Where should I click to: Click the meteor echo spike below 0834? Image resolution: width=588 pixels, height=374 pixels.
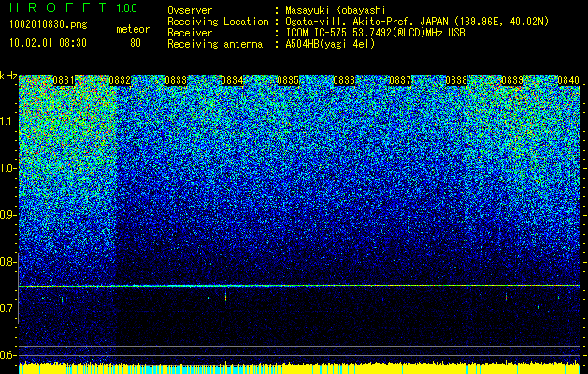[225, 295]
